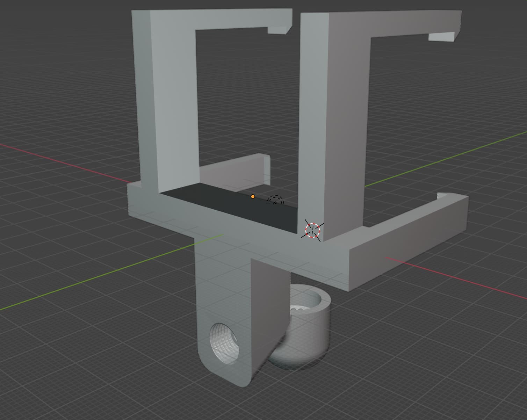Click the red-white 3D cursor

click(312, 230)
